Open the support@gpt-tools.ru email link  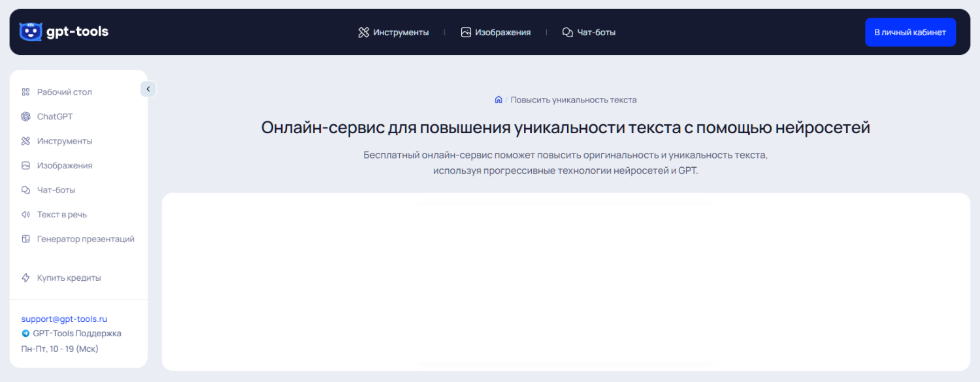tap(63, 319)
